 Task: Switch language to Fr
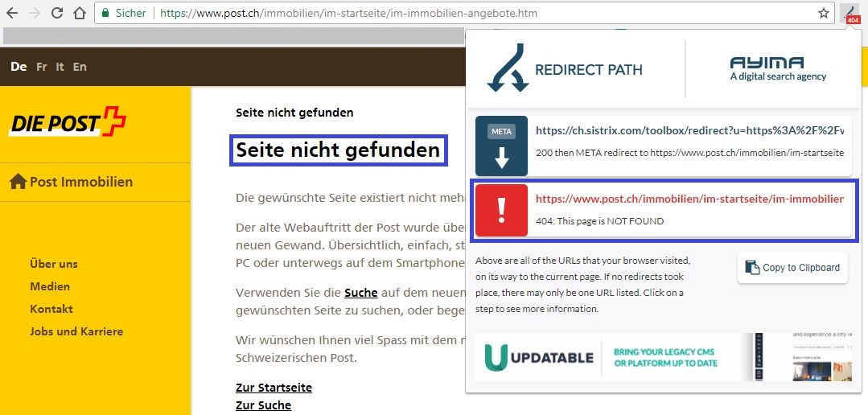(42, 67)
